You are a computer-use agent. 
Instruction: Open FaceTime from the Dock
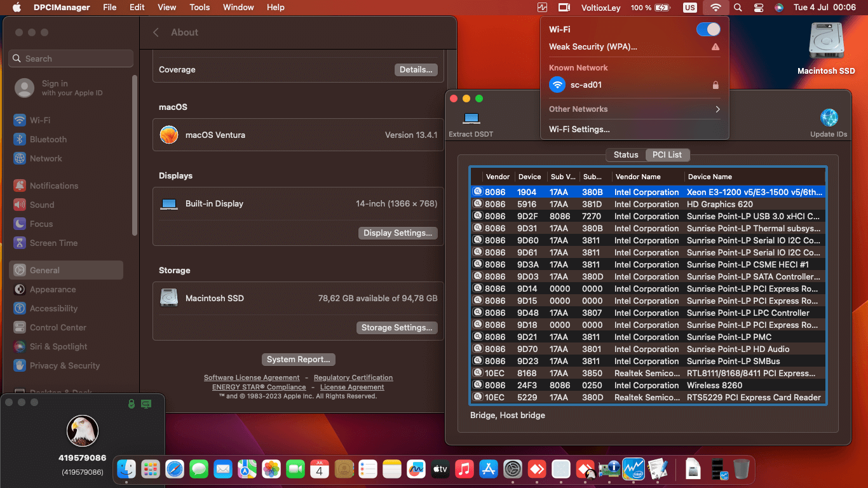[x=295, y=470]
